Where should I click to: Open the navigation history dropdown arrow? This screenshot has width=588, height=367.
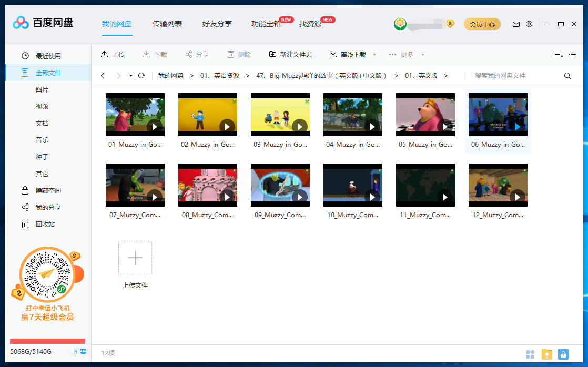tap(130, 76)
